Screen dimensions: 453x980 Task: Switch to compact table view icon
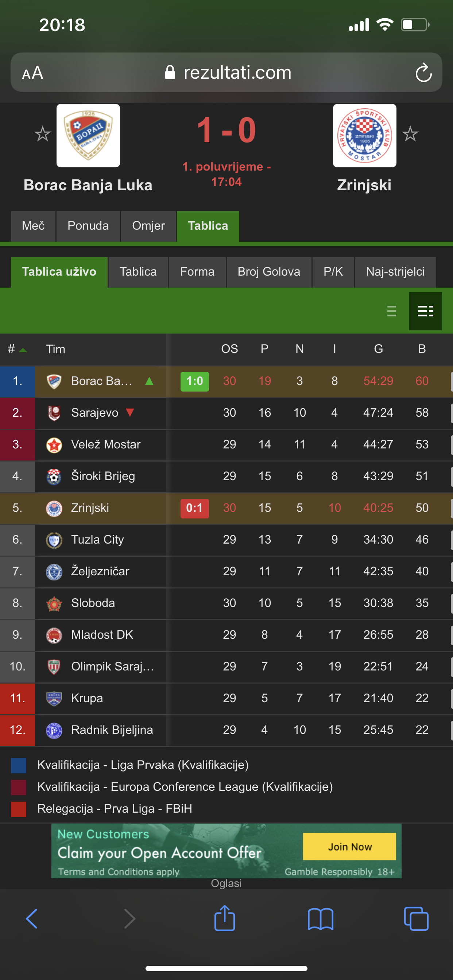point(392,311)
